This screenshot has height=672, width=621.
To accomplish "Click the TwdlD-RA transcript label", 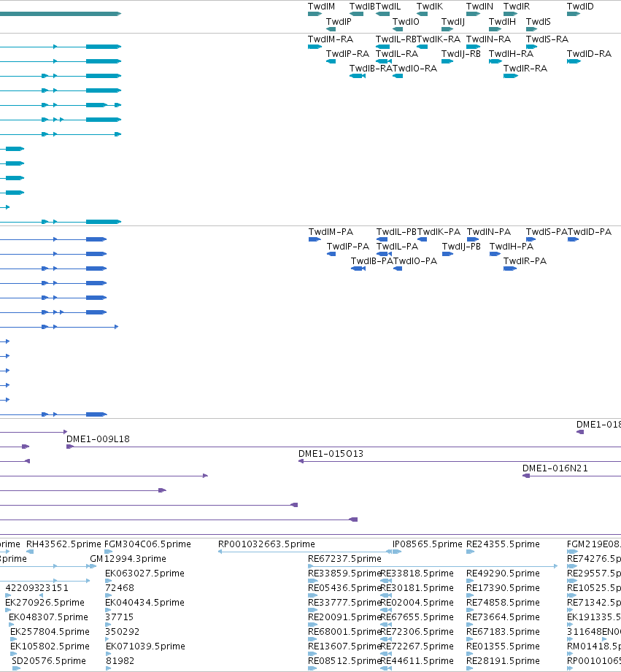I will click(x=590, y=53).
